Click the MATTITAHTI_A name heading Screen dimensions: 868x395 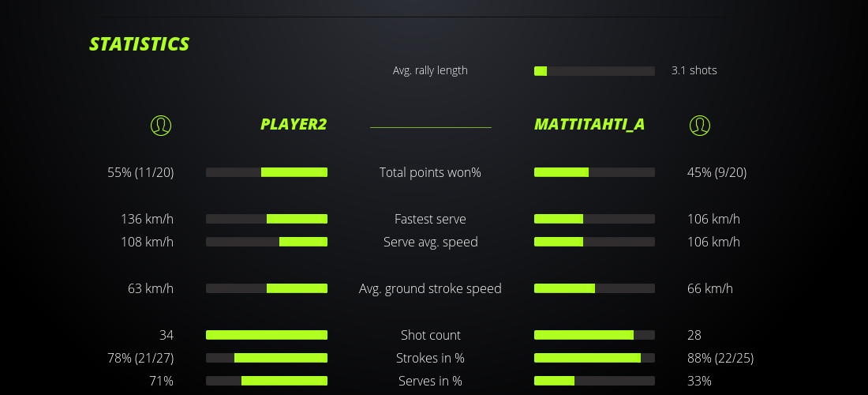[x=589, y=125]
